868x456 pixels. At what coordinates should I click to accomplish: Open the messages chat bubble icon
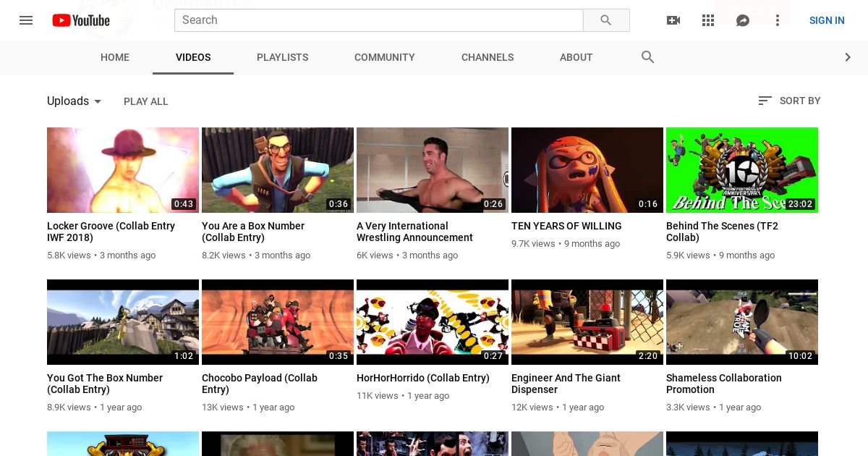pos(743,20)
